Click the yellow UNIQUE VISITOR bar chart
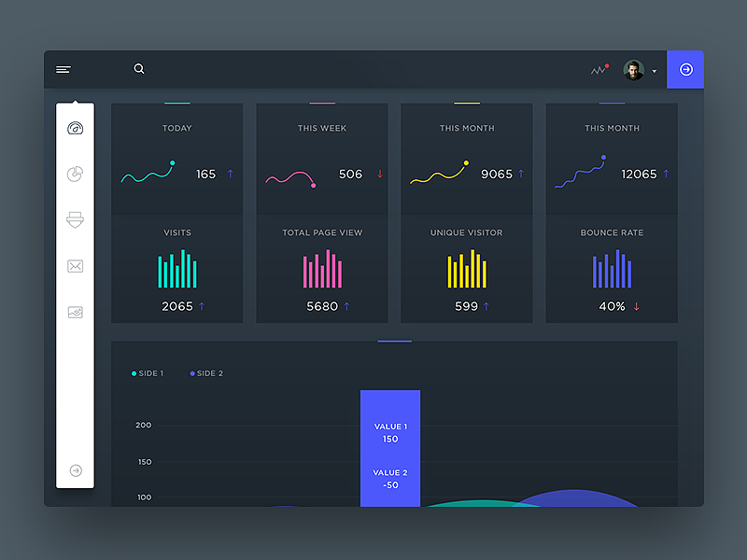 (x=467, y=269)
